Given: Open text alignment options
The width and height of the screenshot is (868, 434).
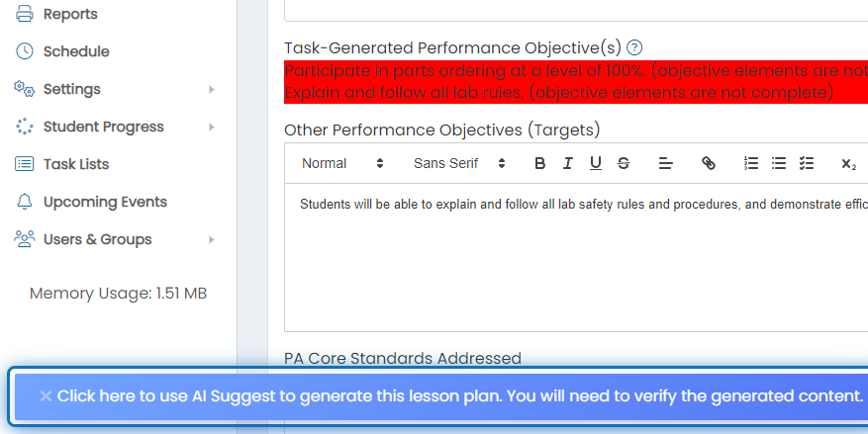Looking at the screenshot, I should (665, 163).
